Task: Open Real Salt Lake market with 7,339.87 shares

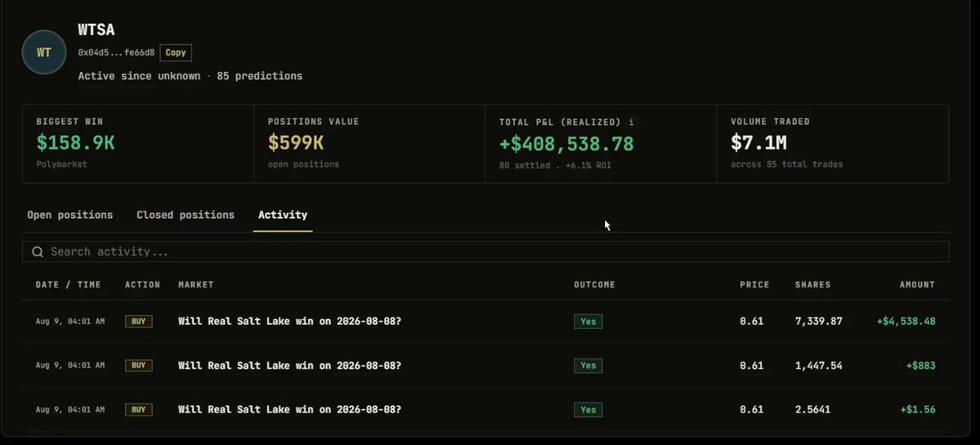Action: (289, 322)
